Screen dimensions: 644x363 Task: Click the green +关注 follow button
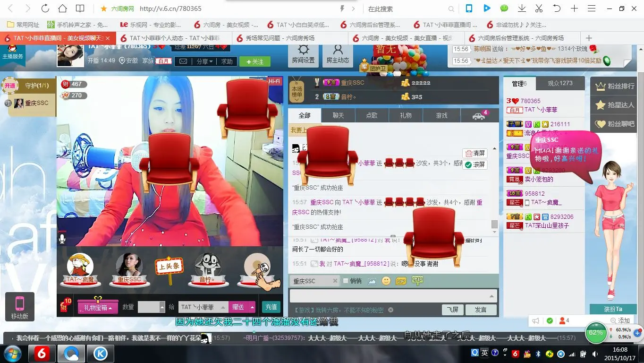[254, 61]
